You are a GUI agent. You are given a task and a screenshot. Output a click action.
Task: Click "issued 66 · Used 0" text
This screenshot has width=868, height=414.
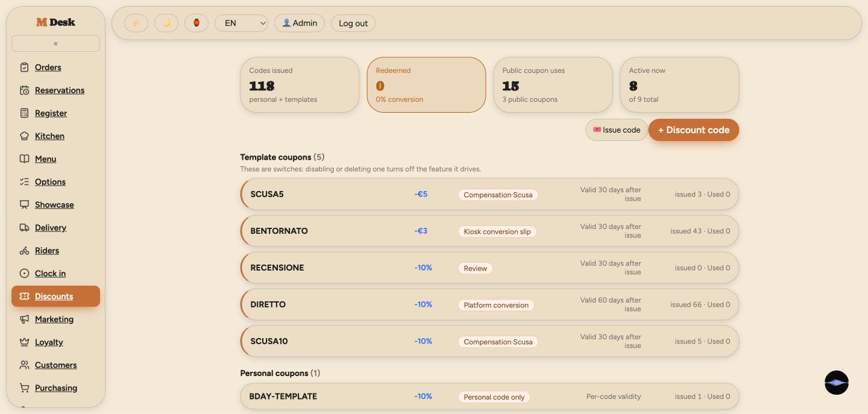[700, 304]
